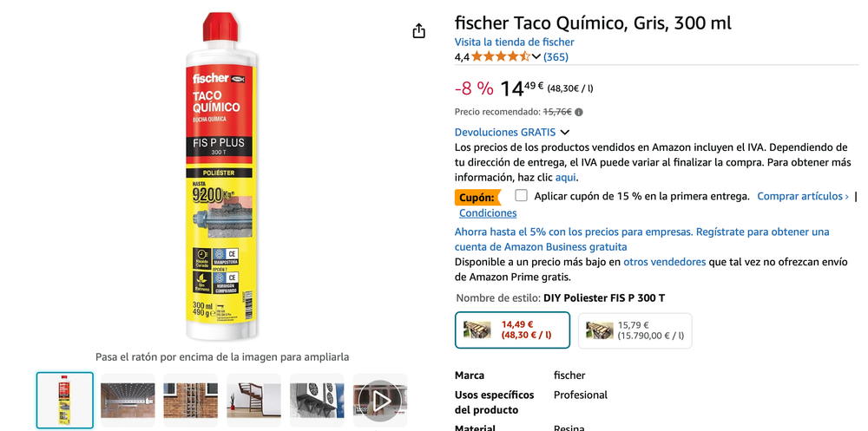This screenshot has height=431, width=868.
Task: Select the spiral staircase thumbnail
Action: coord(254,400)
